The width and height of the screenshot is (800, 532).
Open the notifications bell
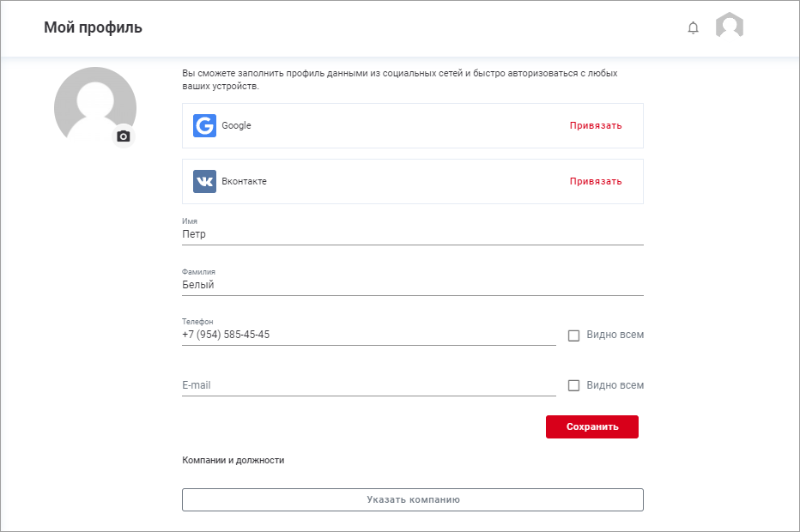click(x=694, y=28)
